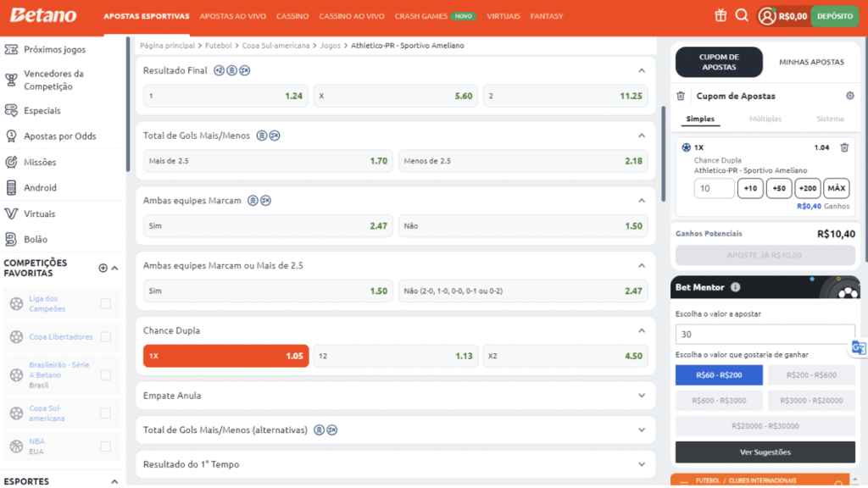This screenshot has height=488, width=868.
Task: Expand Resultado do 1° Tempo market
Action: pyautogui.click(x=642, y=464)
